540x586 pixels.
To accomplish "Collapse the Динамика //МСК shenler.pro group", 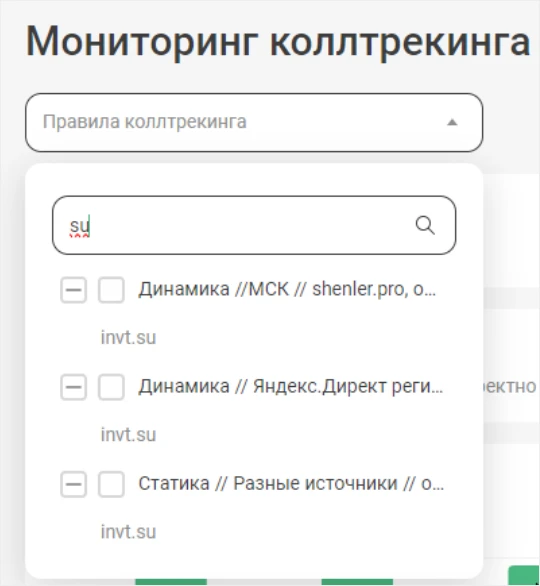I will (x=74, y=290).
